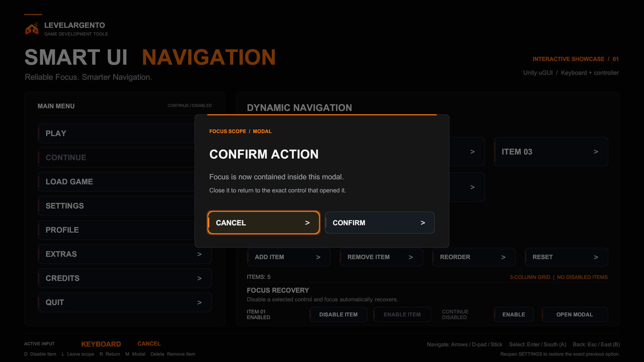Screen dimensions: 644x362
Task: Click the chevron arrow on QUIT
Action: pyautogui.click(x=200, y=302)
